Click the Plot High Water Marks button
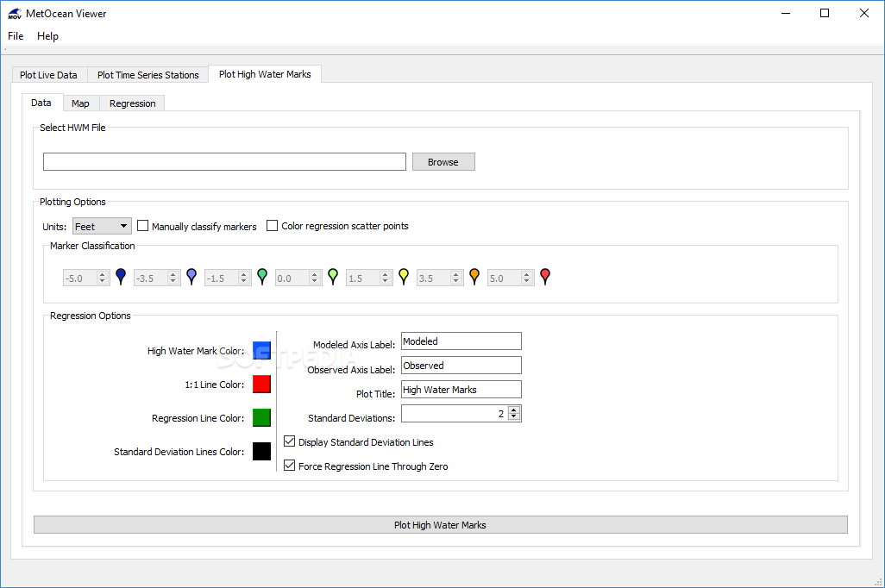Screen dimensions: 885x588 click(x=440, y=525)
